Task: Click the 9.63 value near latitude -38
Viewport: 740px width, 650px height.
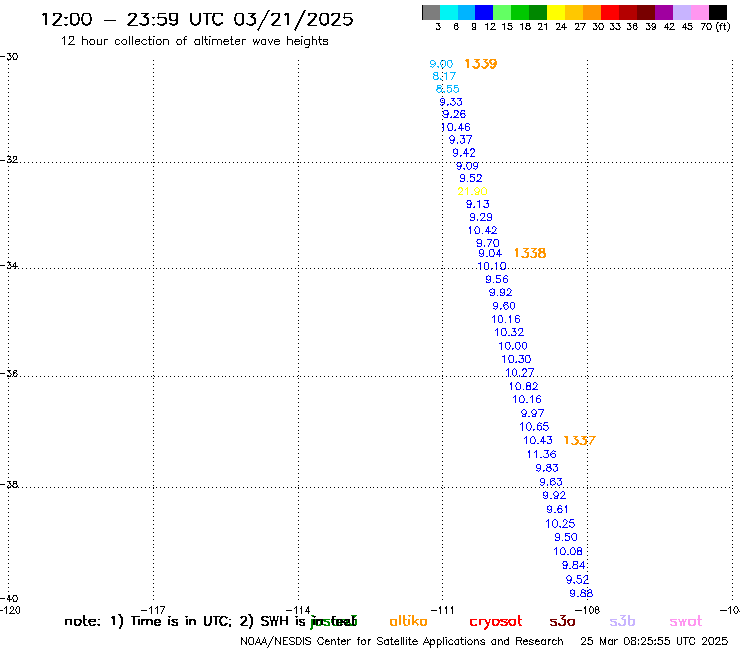Action: (x=551, y=482)
